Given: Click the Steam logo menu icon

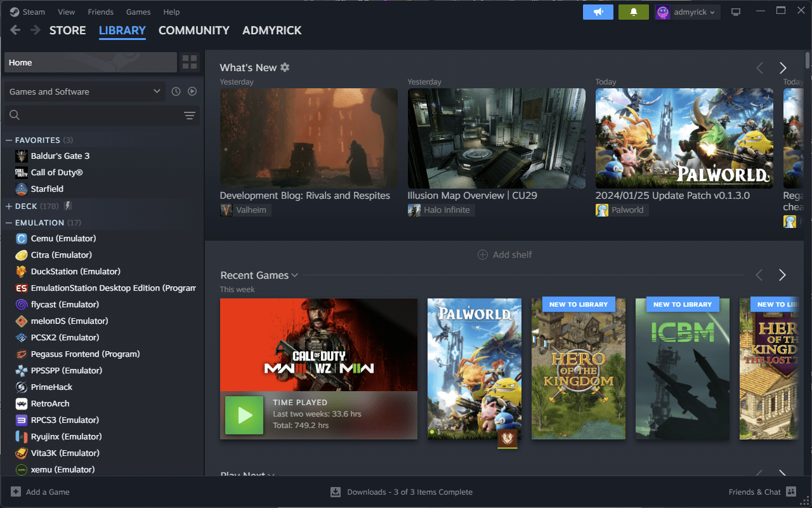Looking at the screenshot, I should [x=15, y=12].
